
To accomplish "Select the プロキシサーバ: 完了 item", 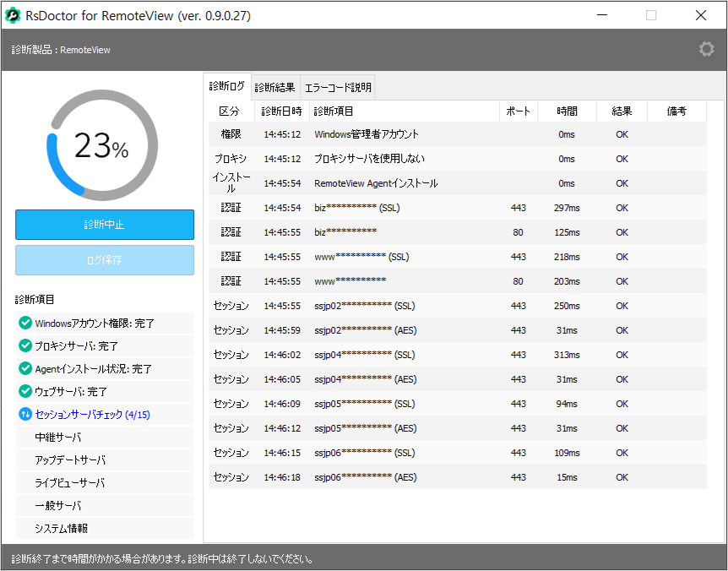I will click(x=105, y=345).
